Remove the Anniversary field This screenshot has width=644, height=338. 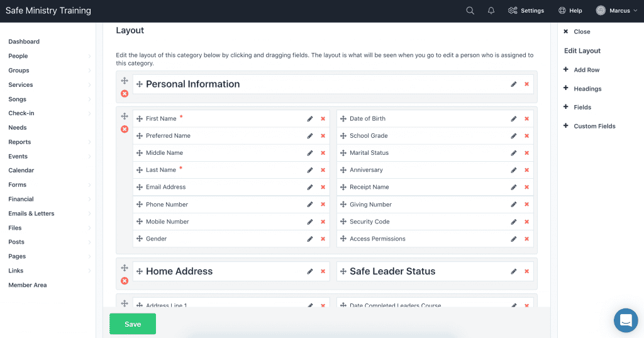point(526,170)
